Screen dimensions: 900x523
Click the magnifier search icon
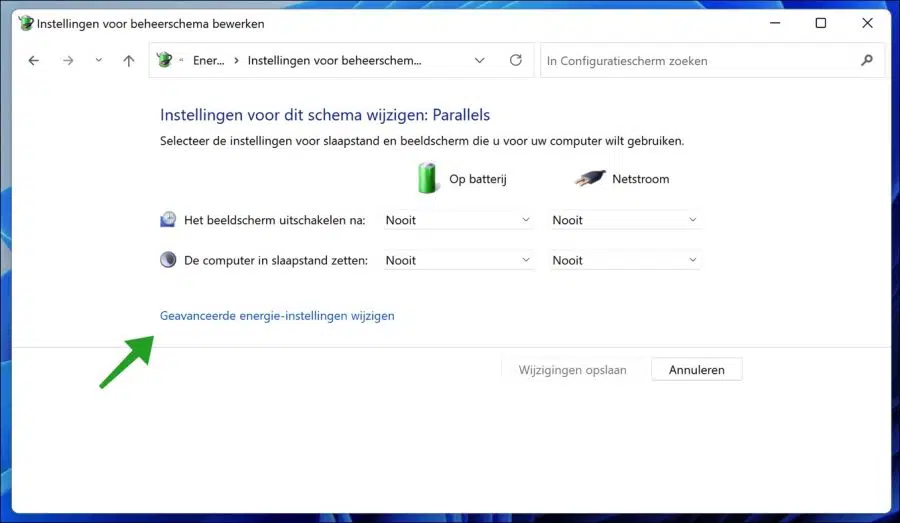tap(867, 60)
